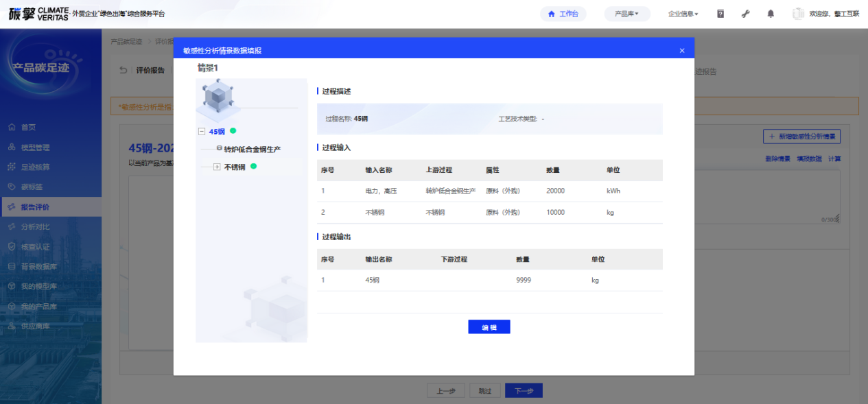Click the 碳擎 Climate Veritas logo
Image resolution: width=868 pixels, height=404 pixels.
click(x=38, y=14)
